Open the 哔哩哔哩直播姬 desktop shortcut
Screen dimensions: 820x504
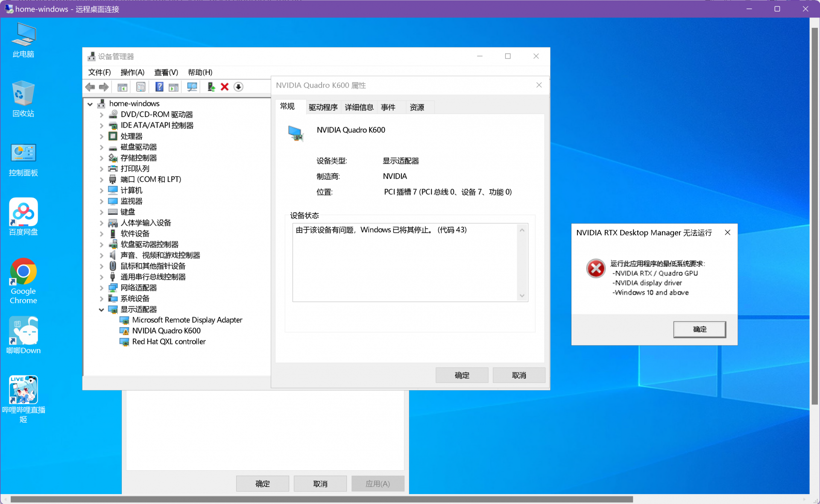click(23, 399)
